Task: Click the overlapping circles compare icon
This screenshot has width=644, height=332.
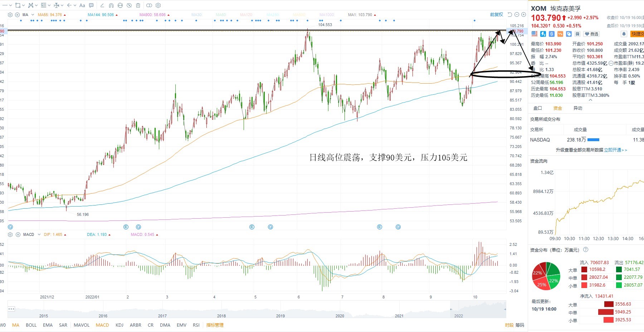Action: coord(149,5)
